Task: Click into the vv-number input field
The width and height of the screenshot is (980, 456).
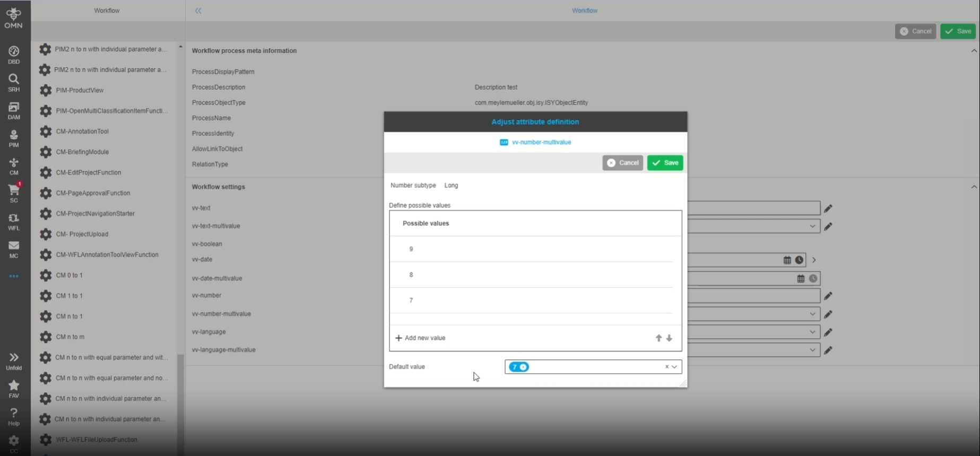Action: (x=754, y=296)
